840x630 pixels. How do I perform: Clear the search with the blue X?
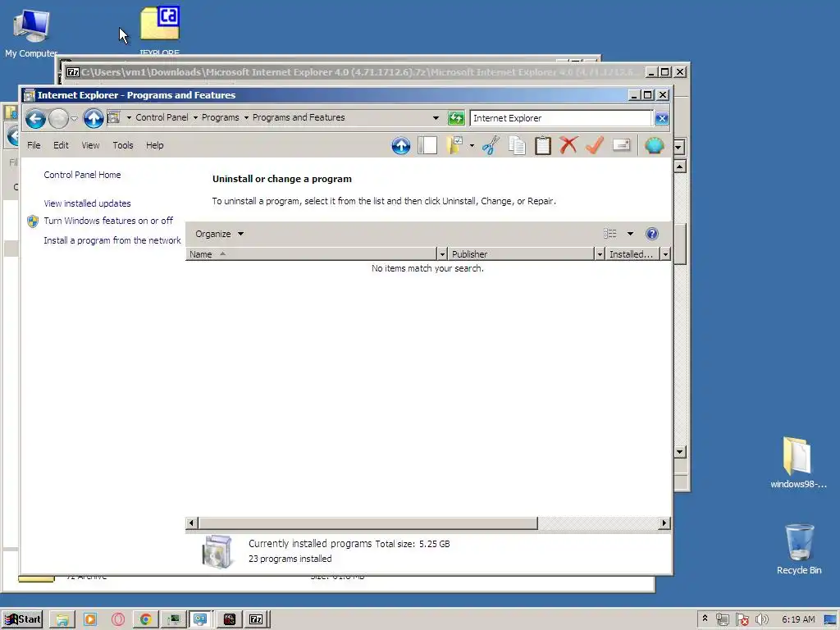click(x=662, y=118)
